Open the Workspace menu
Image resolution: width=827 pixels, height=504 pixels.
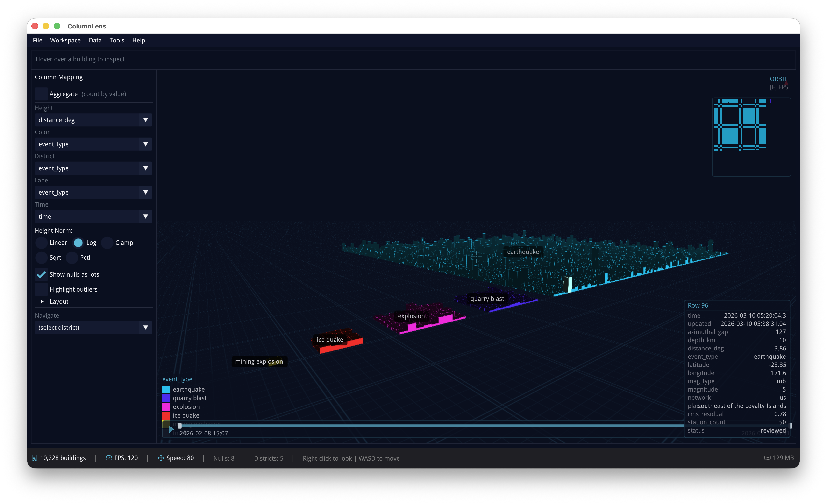[65, 40]
